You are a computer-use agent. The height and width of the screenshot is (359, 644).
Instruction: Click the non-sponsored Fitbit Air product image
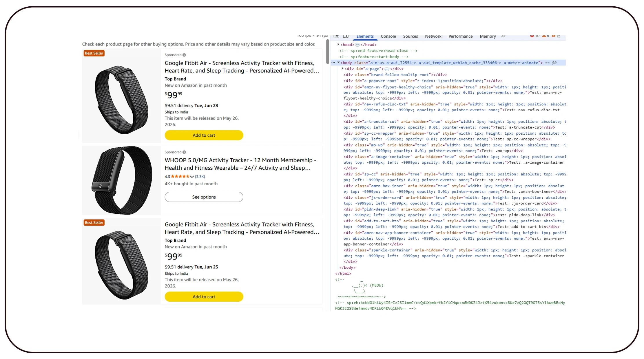point(122,265)
